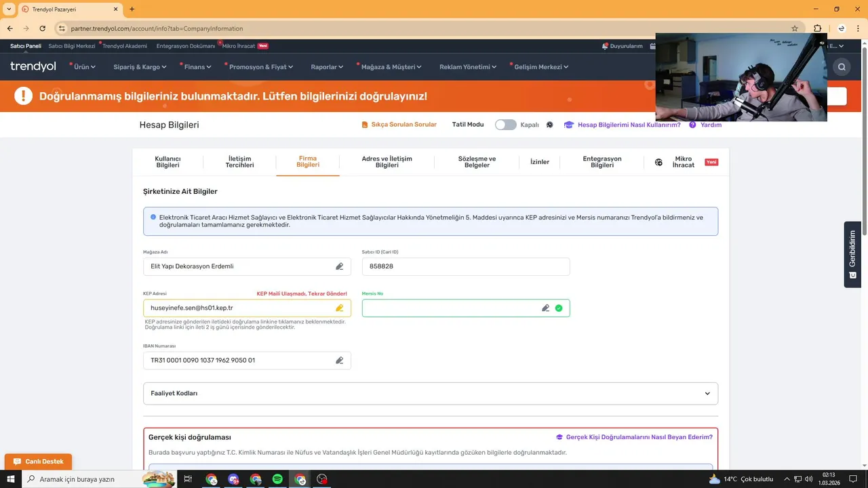Screen dimensions: 868x488
Task: Click the Trendyol logo
Action: pyautogui.click(x=33, y=66)
